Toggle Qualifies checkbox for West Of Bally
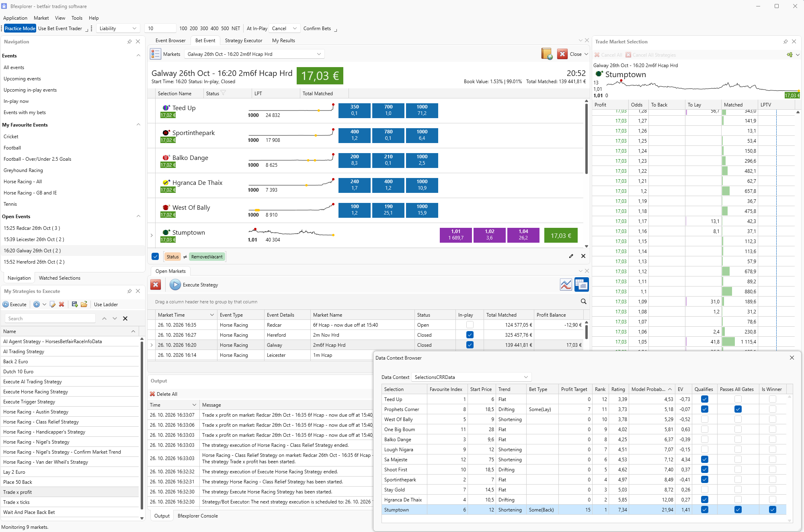Viewport: 804px width, 532px height. tap(704, 419)
